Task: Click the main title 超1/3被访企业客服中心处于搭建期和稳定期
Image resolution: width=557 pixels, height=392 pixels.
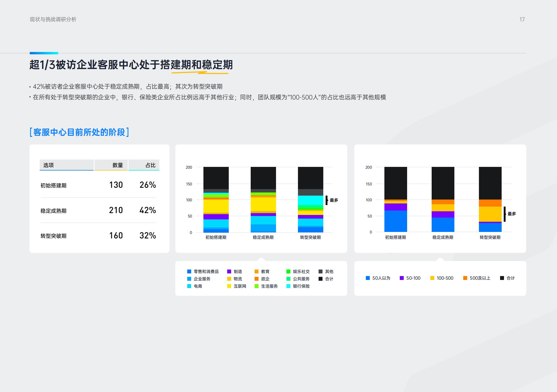Action: 131,65
